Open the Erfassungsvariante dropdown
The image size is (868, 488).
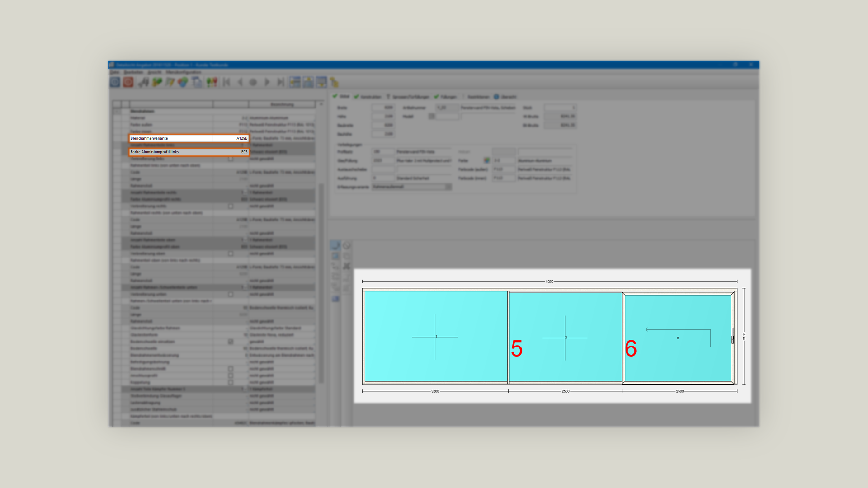(x=412, y=187)
